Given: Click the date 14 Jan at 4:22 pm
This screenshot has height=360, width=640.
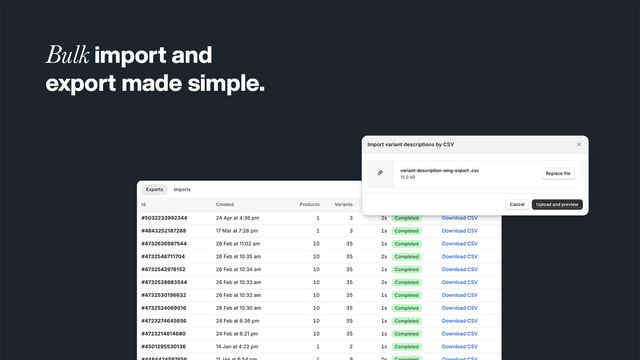Looking at the screenshot, I should tap(237, 347).
